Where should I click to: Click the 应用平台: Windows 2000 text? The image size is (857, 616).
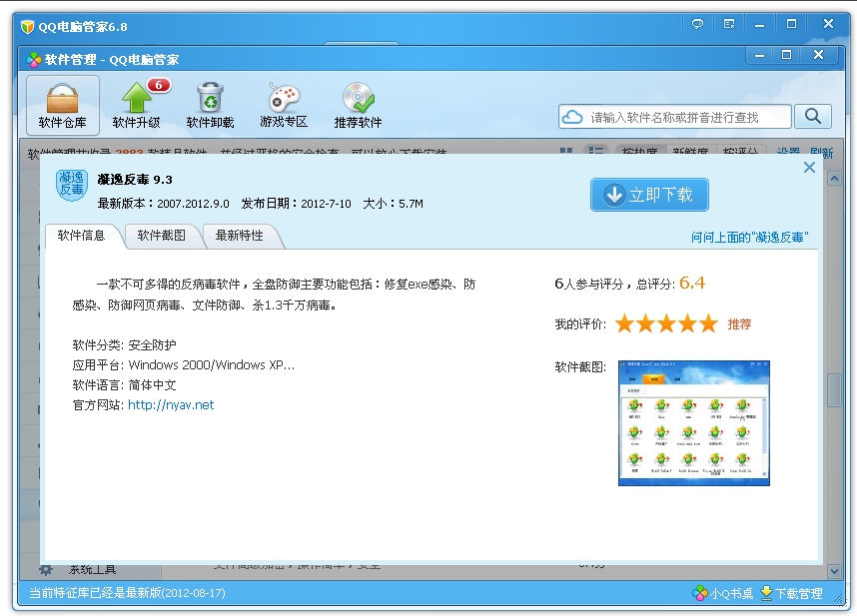tap(184, 364)
